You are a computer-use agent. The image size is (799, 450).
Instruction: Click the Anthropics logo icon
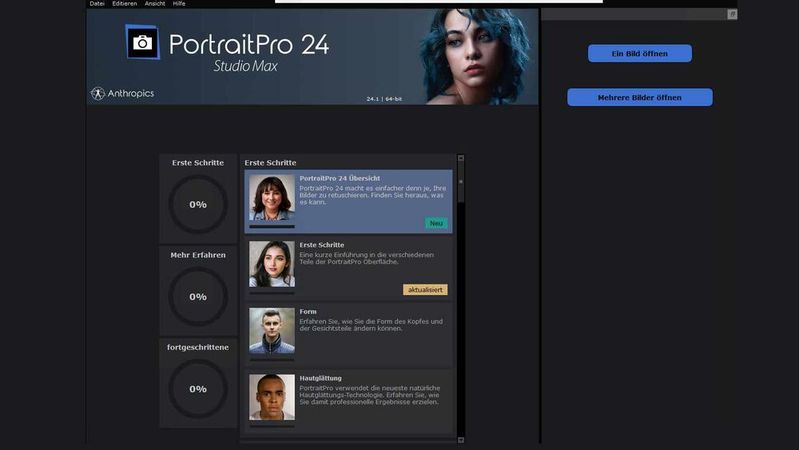(98, 94)
